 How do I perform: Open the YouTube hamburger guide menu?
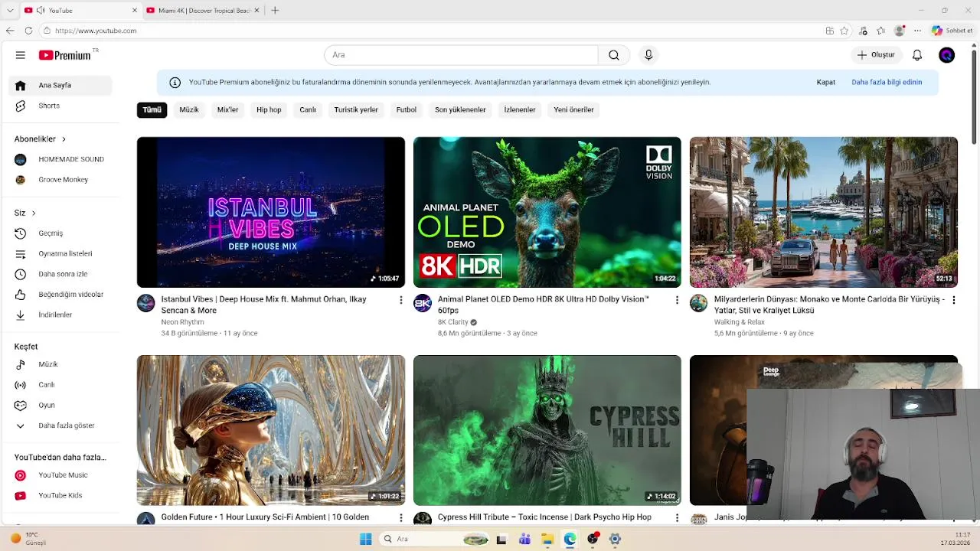(x=21, y=55)
